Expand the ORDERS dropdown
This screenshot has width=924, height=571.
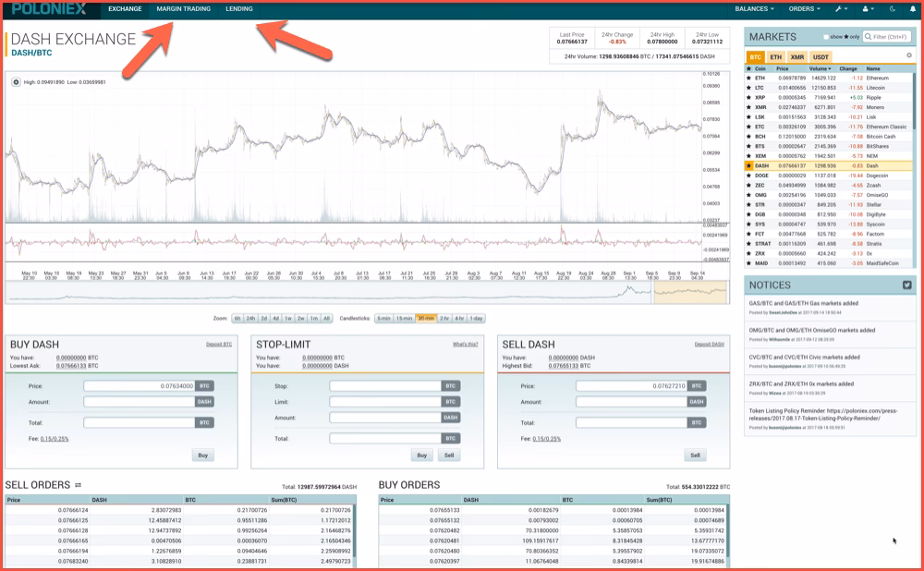803,9
